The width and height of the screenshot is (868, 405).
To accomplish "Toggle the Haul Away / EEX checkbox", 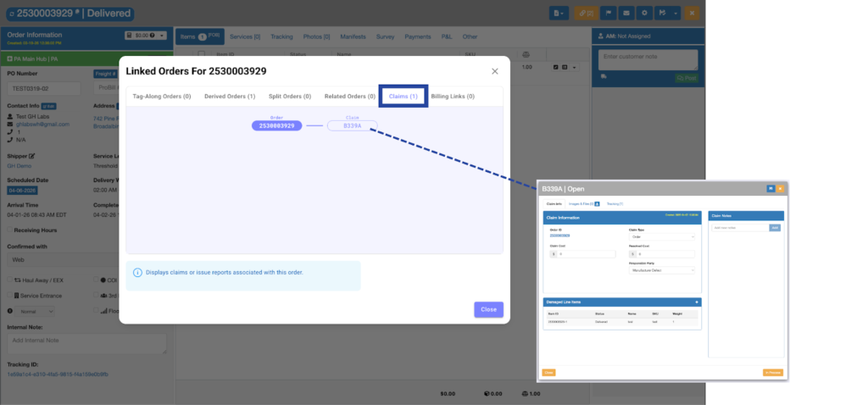I will click(x=10, y=280).
